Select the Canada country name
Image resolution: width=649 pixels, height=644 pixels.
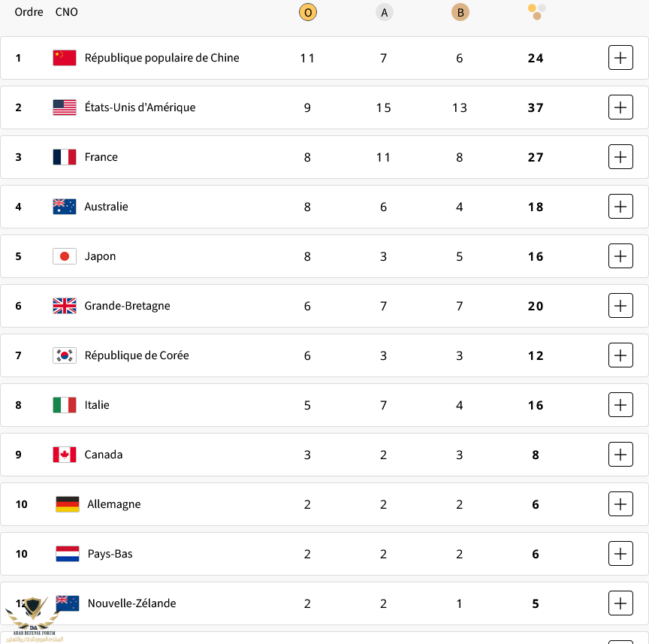(104, 455)
